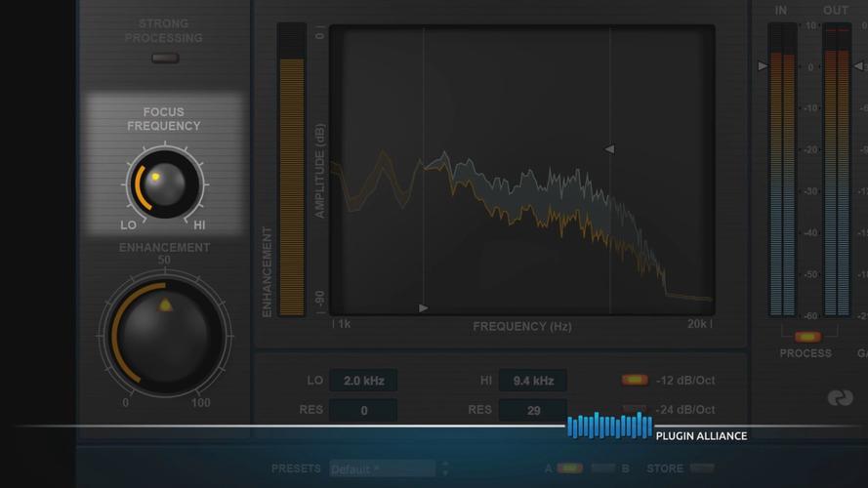868x488 pixels.
Task: Toggle the Process LED button
Action: click(x=807, y=337)
